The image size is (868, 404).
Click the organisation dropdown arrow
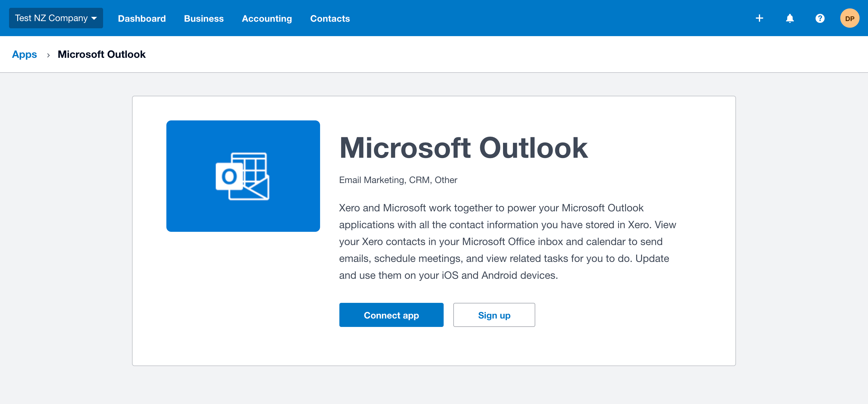(94, 18)
